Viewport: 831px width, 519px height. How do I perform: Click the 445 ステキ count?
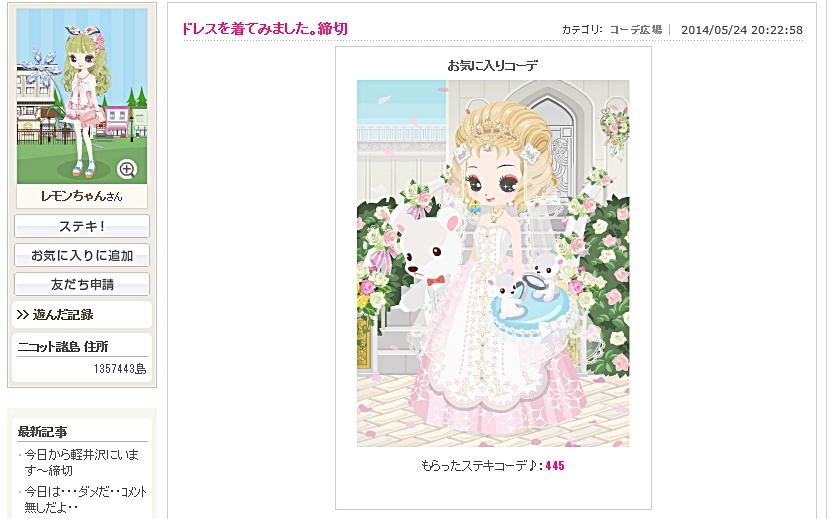pos(555,465)
